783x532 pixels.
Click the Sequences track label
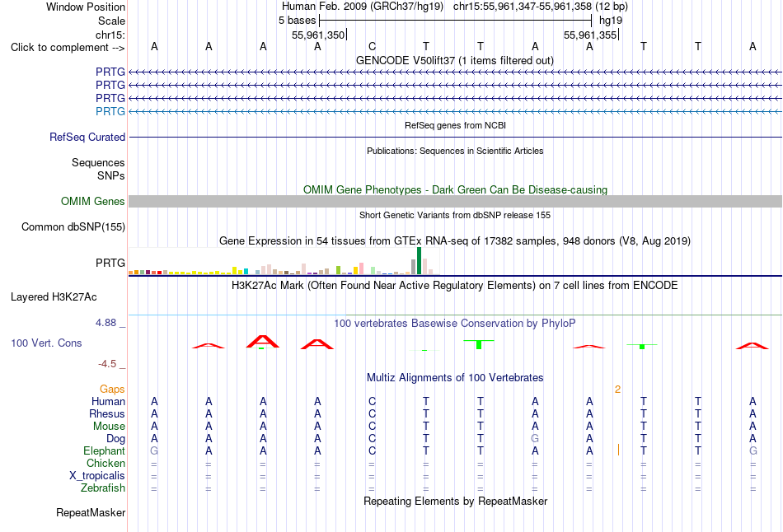point(98,163)
